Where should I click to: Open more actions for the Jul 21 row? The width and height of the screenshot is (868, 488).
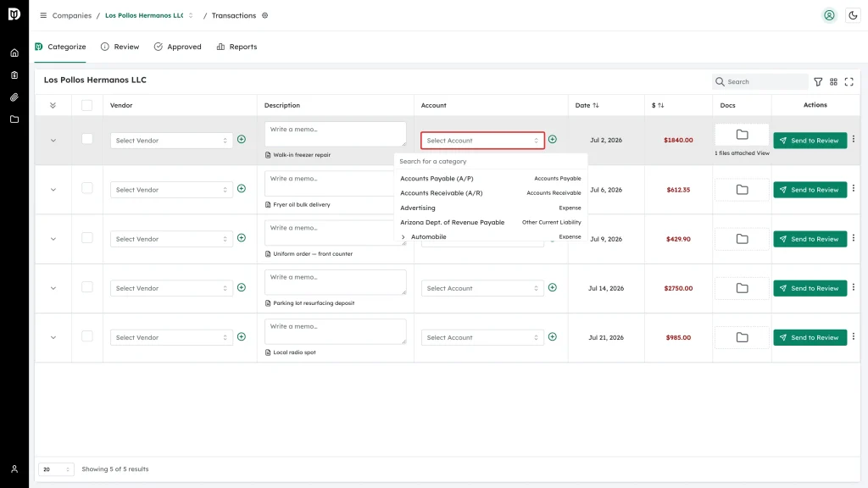854,336
